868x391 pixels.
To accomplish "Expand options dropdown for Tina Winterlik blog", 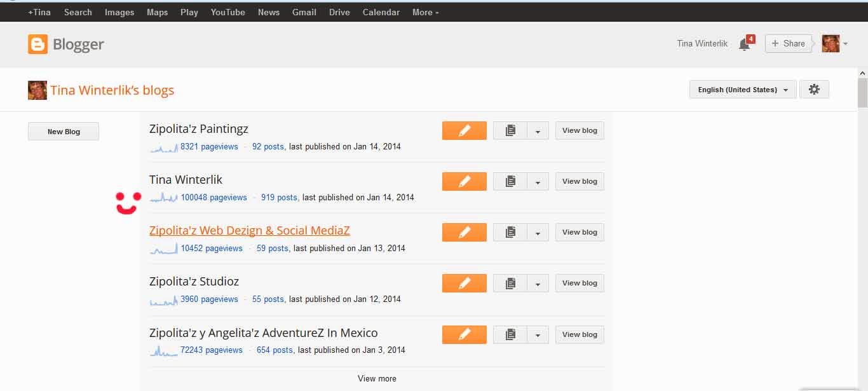I will 538,181.
